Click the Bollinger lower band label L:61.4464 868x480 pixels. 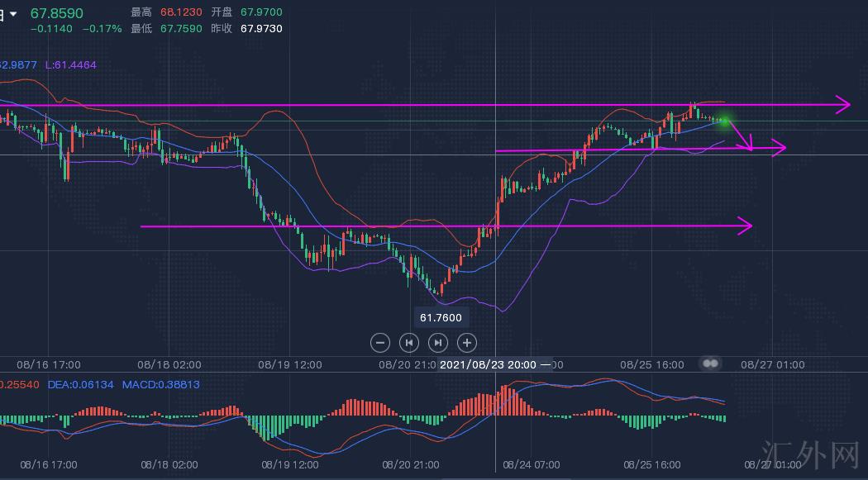(x=70, y=64)
